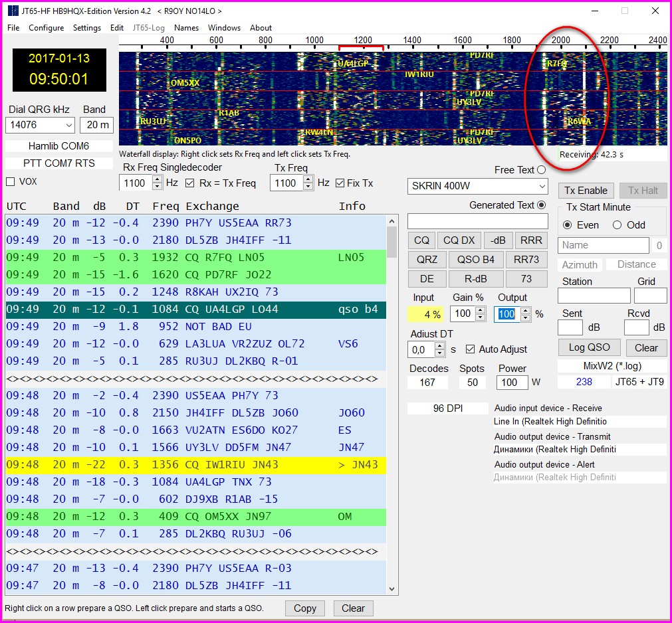Open the Dial QRG kHz dropdown
Image resolution: width=672 pixels, height=623 pixels.
[x=68, y=126]
